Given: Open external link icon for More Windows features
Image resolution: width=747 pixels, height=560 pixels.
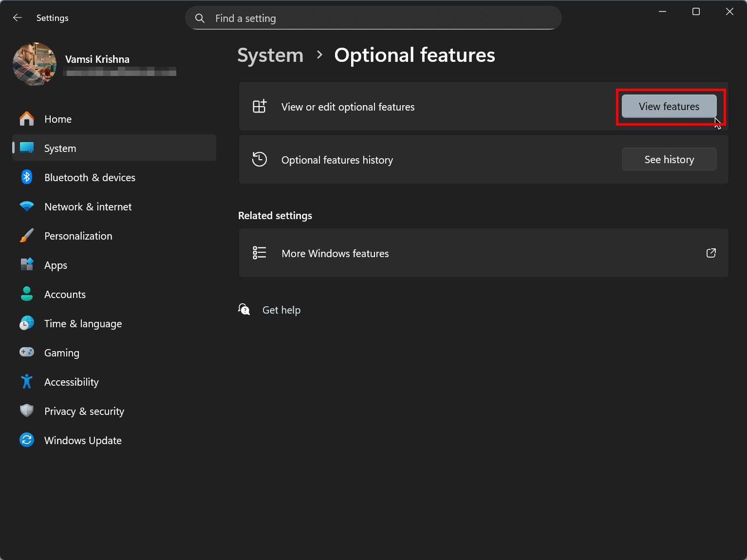Looking at the screenshot, I should click(x=711, y=253).
